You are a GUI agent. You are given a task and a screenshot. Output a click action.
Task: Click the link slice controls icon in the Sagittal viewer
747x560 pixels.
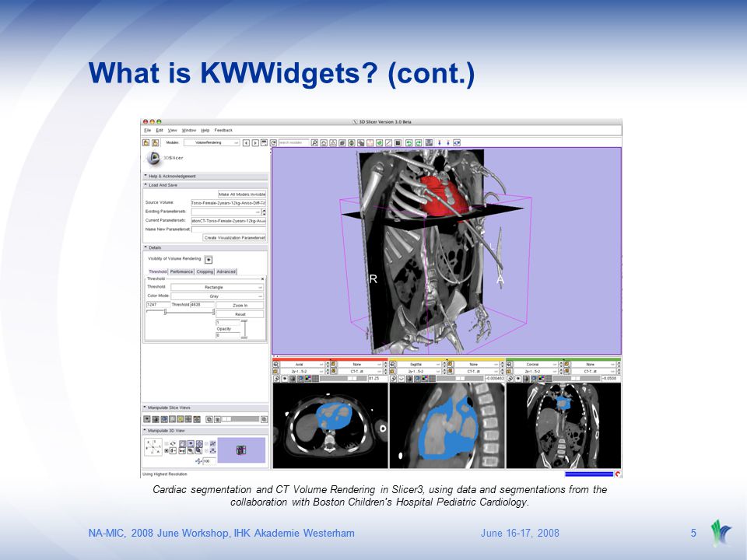click(x=393, y=379)
